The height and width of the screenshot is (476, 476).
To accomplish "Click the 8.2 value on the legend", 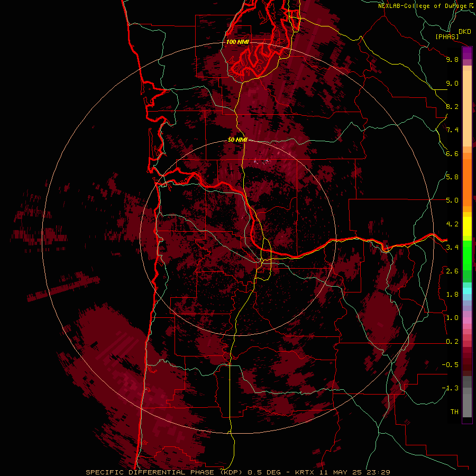I will click(452, 106).
